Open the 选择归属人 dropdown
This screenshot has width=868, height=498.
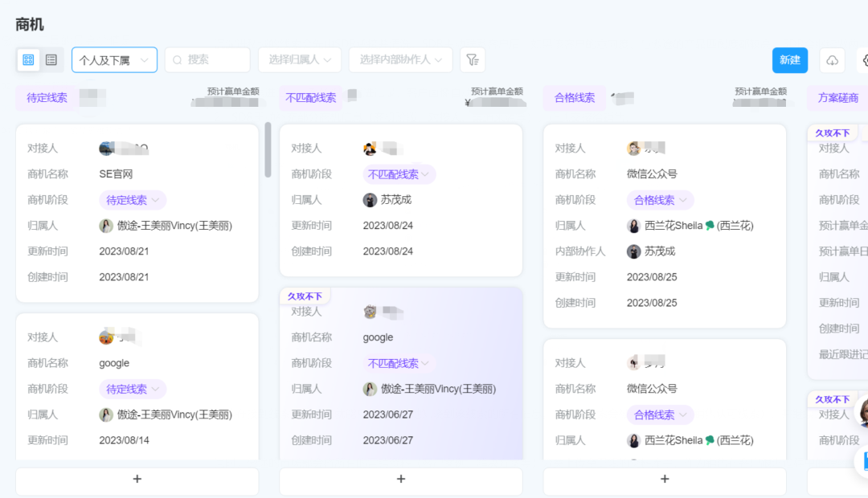300,59
